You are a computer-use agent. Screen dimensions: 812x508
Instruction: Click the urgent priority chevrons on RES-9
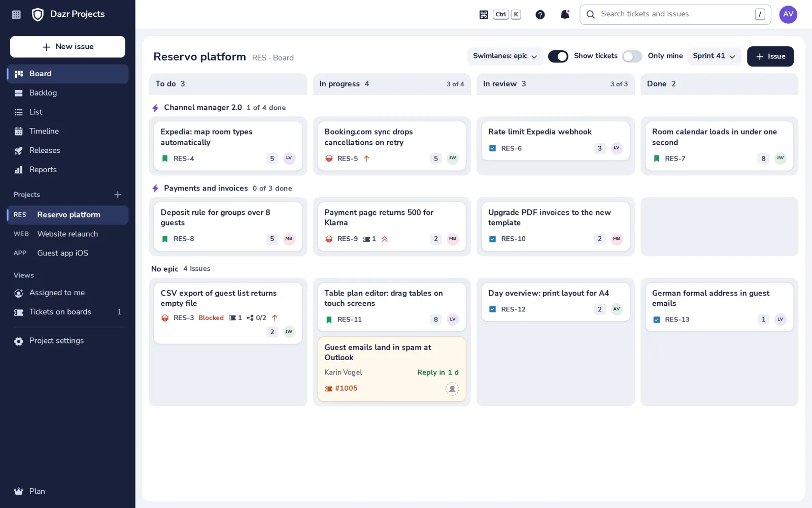pyautogui.click(x=385, y=239)
